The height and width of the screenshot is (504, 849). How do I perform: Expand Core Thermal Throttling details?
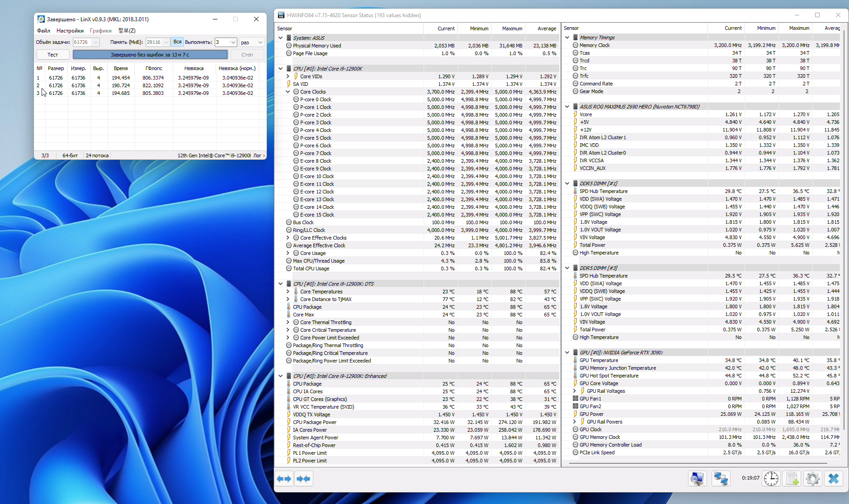(x=288, y=322)
